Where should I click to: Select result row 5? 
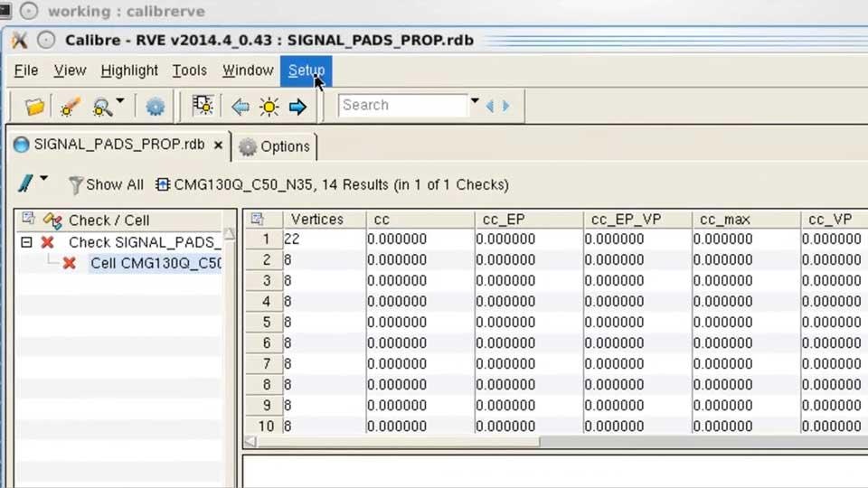click(265, 322)
